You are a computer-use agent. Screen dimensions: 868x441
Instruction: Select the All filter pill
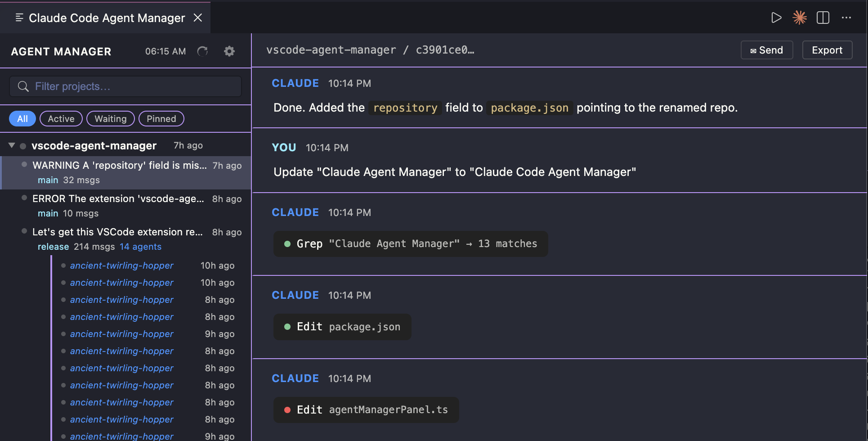click(22, 119)
